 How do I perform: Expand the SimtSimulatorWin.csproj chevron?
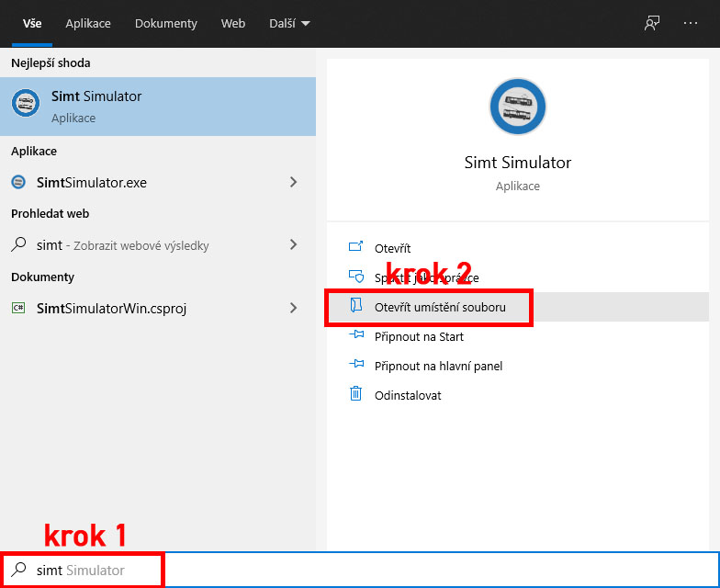tap(293, 309)
